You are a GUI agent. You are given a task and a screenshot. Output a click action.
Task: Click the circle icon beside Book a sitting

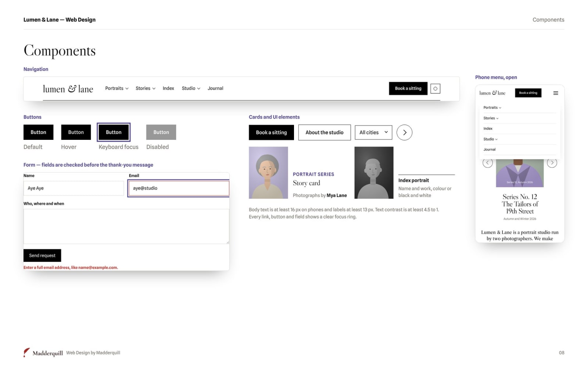pyautogui.click(x=435, y=89)
